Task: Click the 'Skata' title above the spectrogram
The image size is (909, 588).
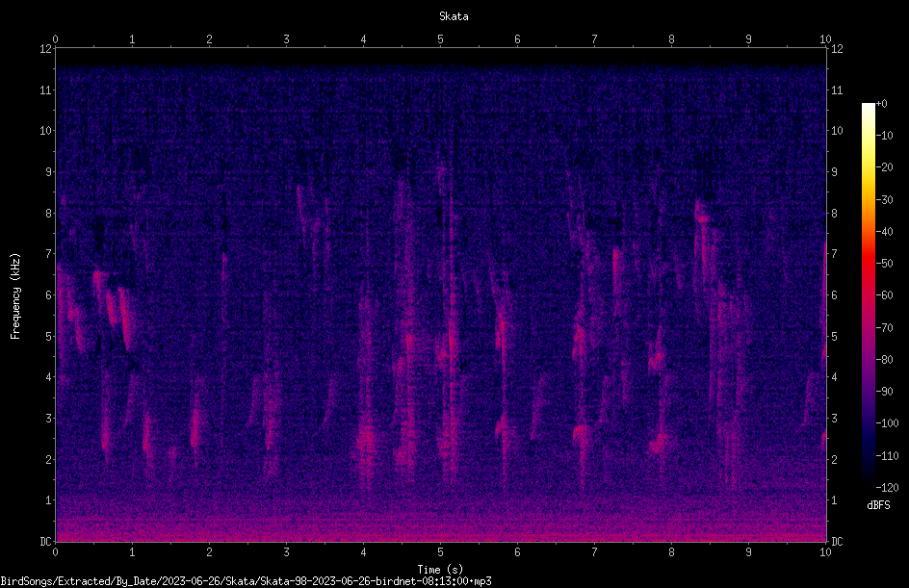Action: pos(454,16)
